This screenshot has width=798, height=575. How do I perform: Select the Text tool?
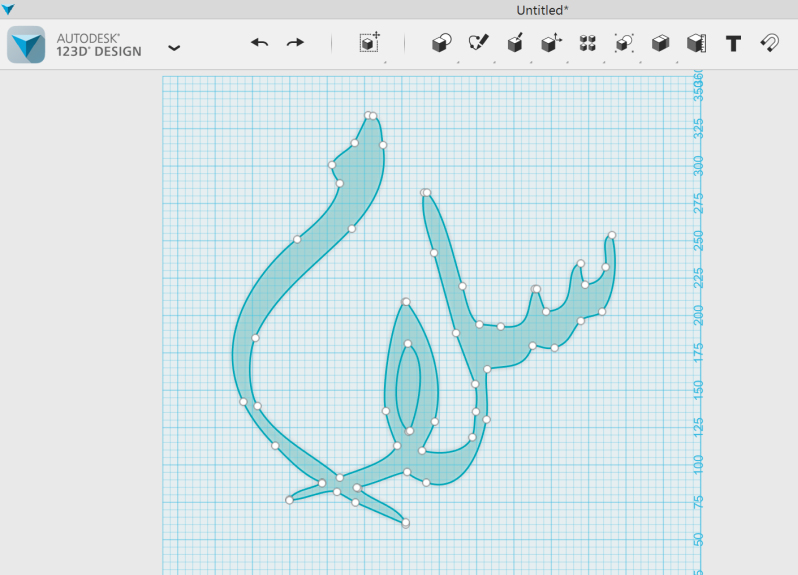click(733, 44)
